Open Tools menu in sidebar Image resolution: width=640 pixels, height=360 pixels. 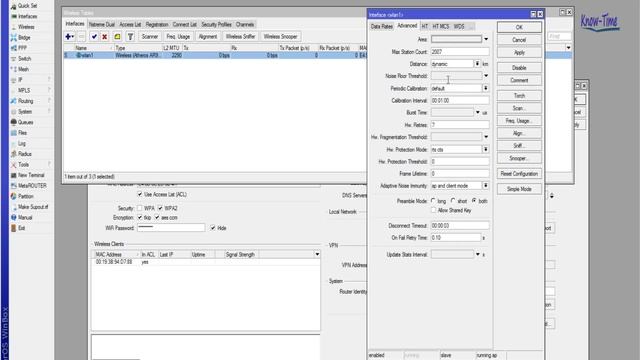coord(23,164)
